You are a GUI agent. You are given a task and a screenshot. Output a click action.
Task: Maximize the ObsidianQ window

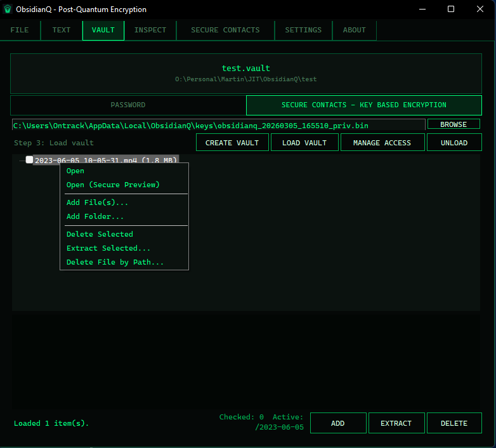pos(451,9)
